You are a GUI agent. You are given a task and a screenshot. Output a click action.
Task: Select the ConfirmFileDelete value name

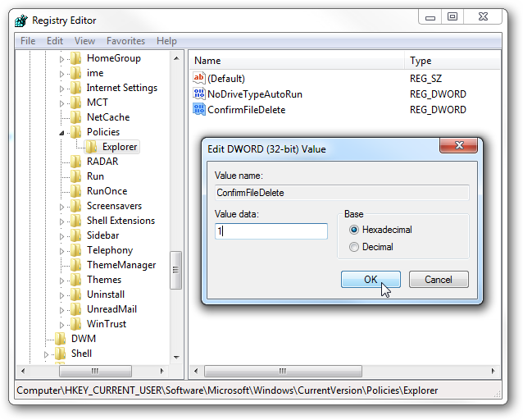(246, 110)
